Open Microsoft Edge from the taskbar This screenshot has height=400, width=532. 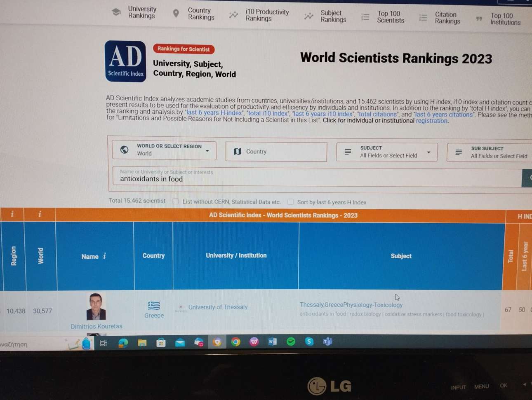(x=123, y=343)
